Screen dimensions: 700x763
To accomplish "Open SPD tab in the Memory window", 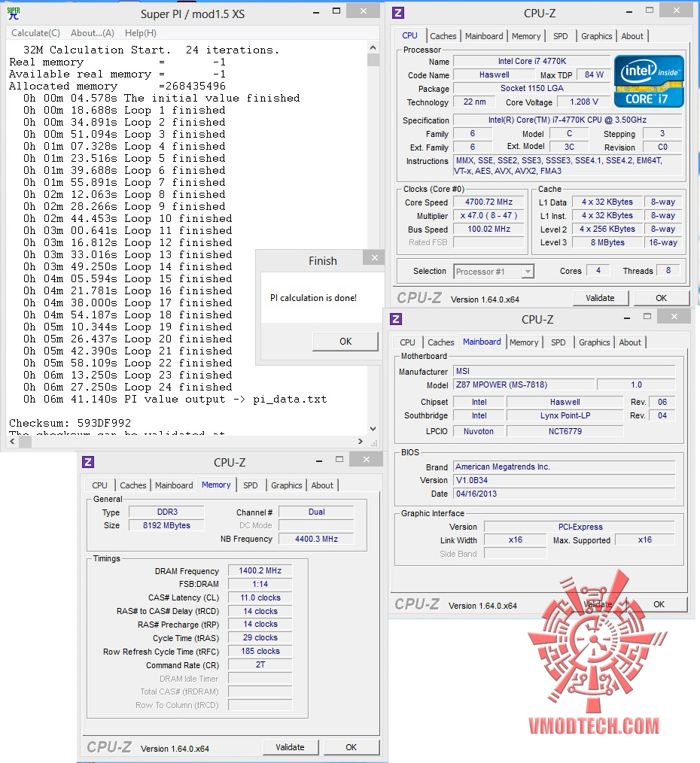I will tap(250, 485).
